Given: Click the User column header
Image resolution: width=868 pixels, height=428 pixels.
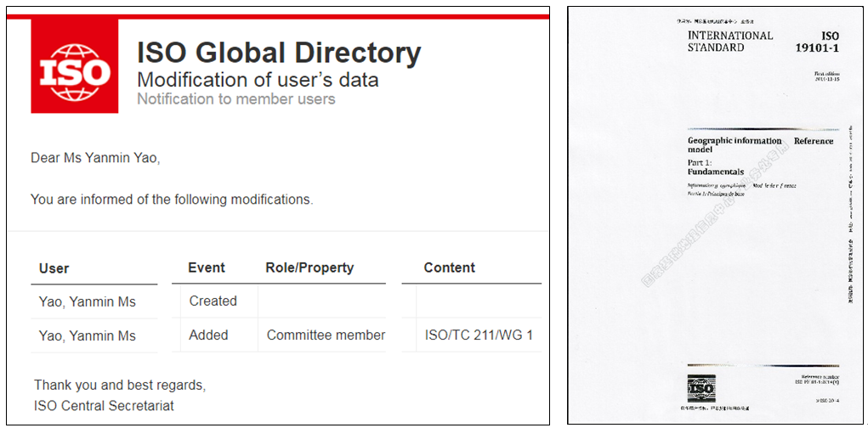Looking at the screenshot, I should pos(54,268).
